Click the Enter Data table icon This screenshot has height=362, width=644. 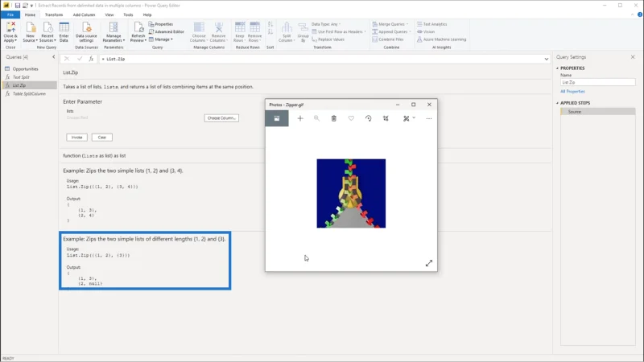(64, 28)
